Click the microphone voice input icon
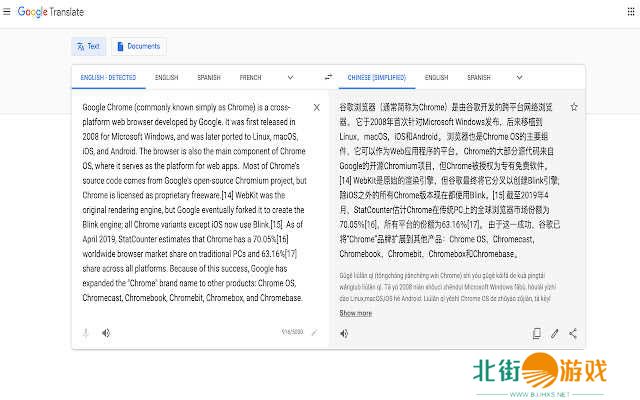Viewport: 640px width, 400px height. coord(86,332)
